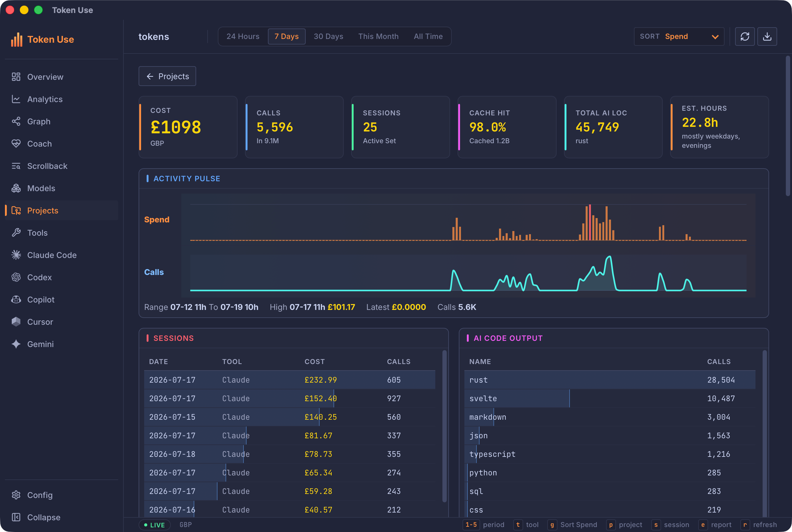Click the Projects folder icon in sidebar
Screen dimensions: 792x532
click(16, 210)
